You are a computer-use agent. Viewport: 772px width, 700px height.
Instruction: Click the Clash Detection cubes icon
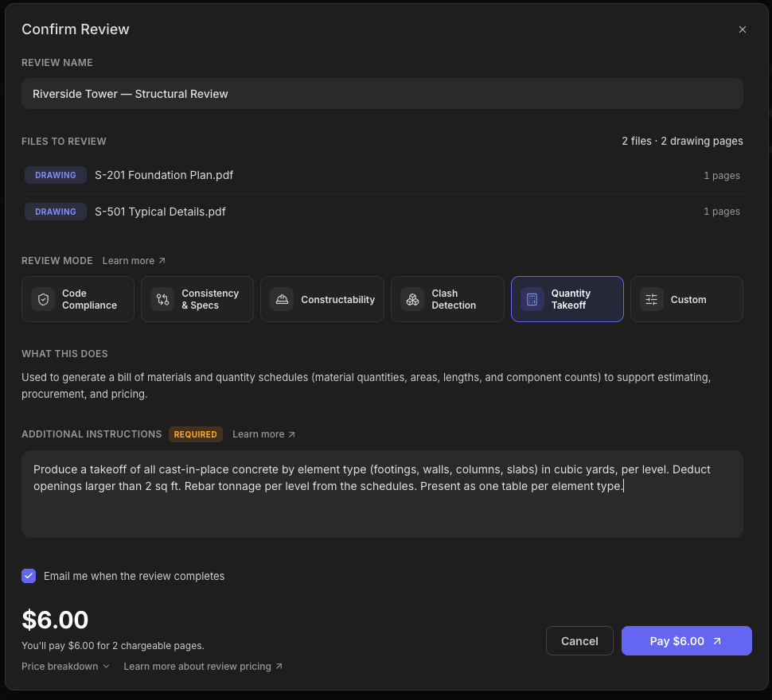tap(412, 299)
